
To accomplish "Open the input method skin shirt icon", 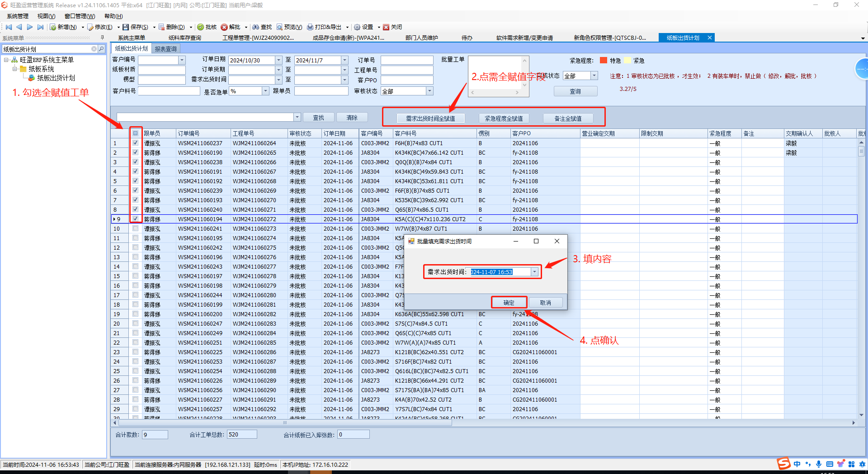I will [x=841, y=464].
